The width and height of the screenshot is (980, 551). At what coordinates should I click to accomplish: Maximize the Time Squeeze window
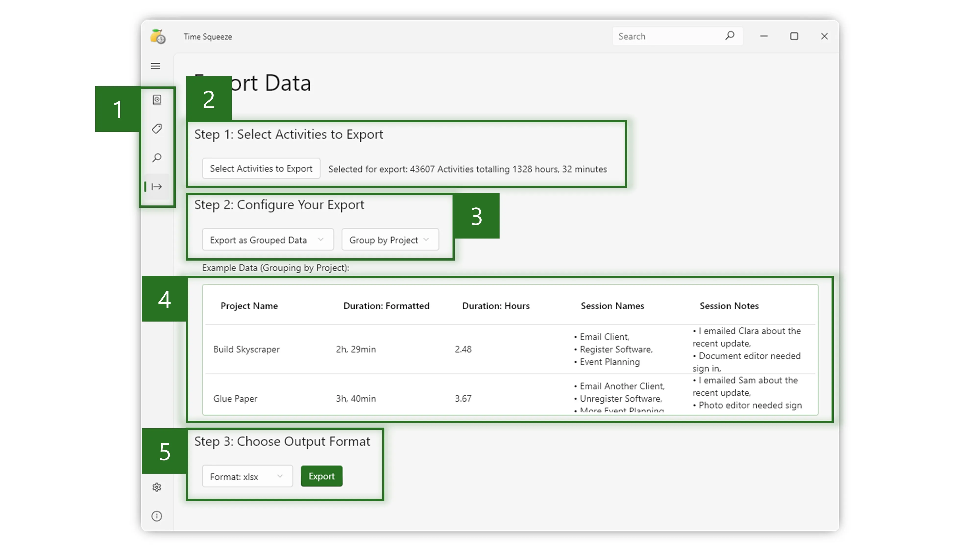click(x=794, y=36)
